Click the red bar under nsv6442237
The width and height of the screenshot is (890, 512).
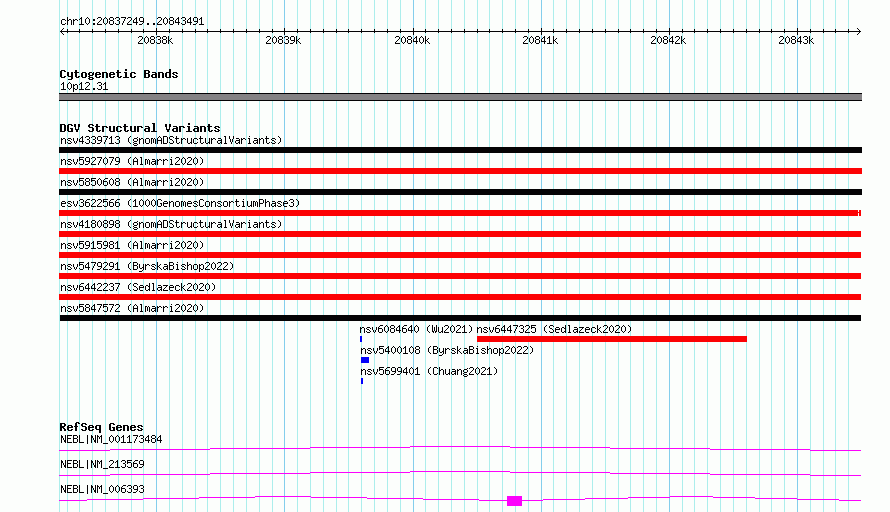click(460, 297)
